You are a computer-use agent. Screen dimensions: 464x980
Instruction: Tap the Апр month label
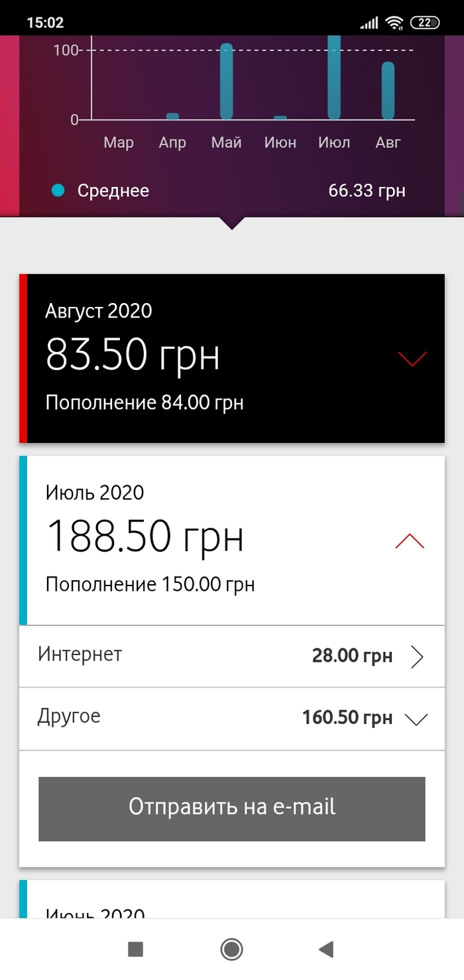[172, 143]
